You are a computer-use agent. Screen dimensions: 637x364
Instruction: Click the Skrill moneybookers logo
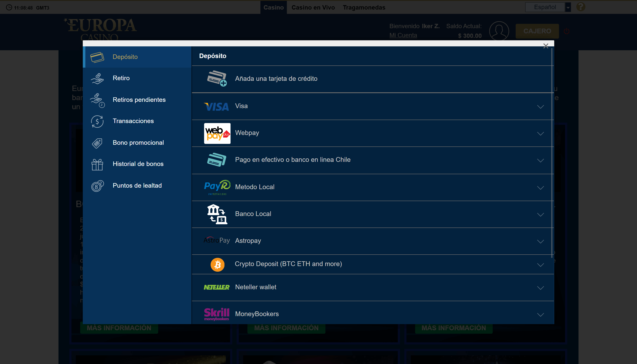(216, 314)
